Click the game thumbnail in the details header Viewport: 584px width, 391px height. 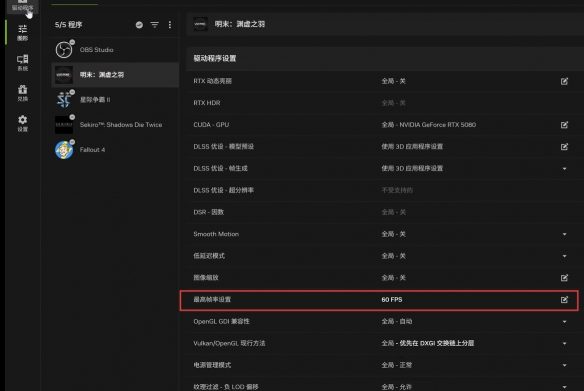point(200,24)
